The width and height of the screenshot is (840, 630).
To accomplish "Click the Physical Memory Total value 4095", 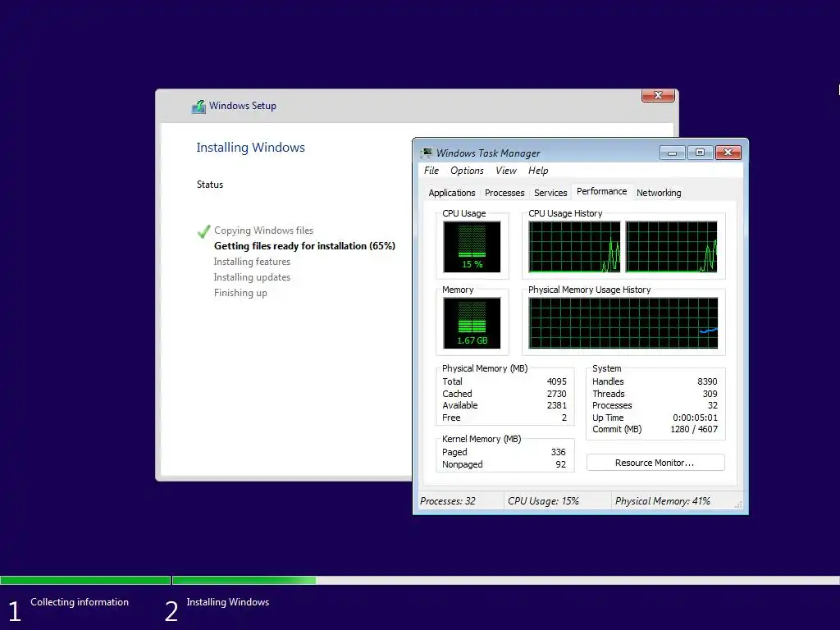I will pyautogui.click(x=557, y=381).
